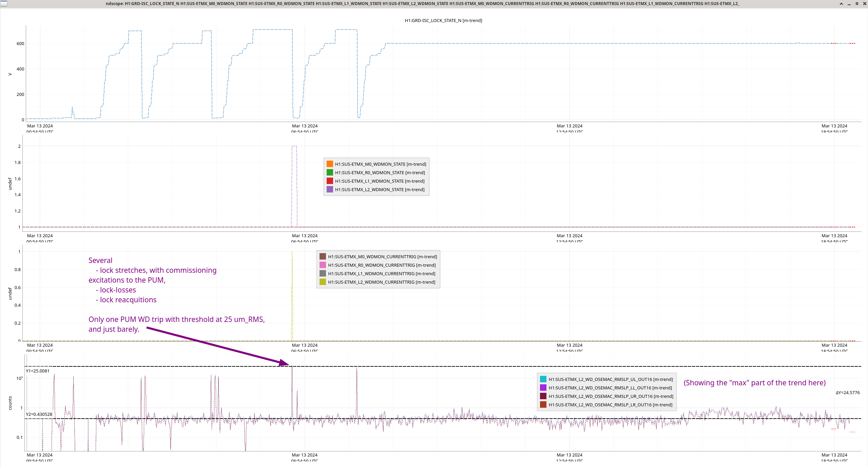Click the window menu icon in title bar
The image size is (868, 467).
tap(3, 3)
